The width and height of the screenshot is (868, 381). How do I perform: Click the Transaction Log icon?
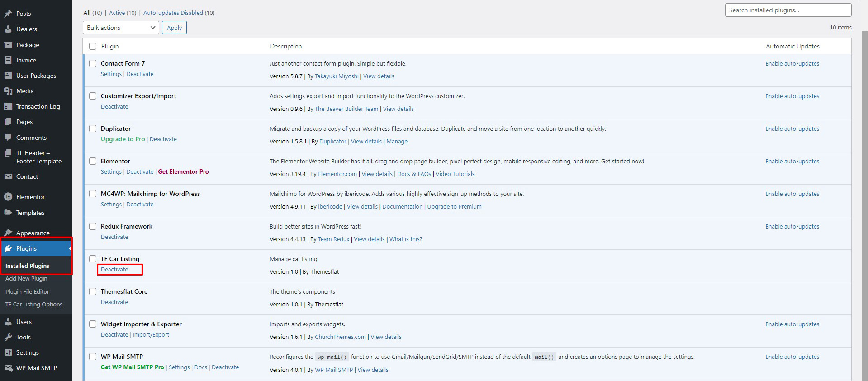[8, 106]
